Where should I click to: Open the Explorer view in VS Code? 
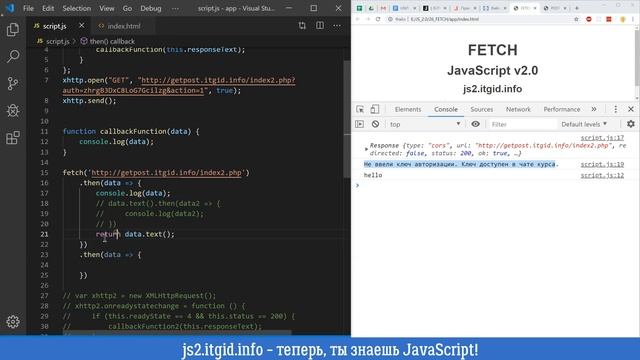point(13,29)
